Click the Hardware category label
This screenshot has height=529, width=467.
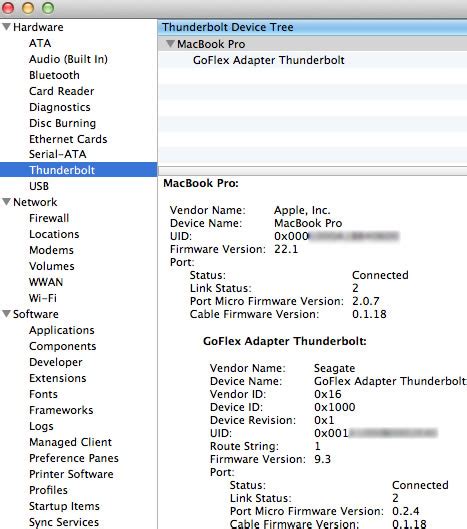[x=38, y=27]
